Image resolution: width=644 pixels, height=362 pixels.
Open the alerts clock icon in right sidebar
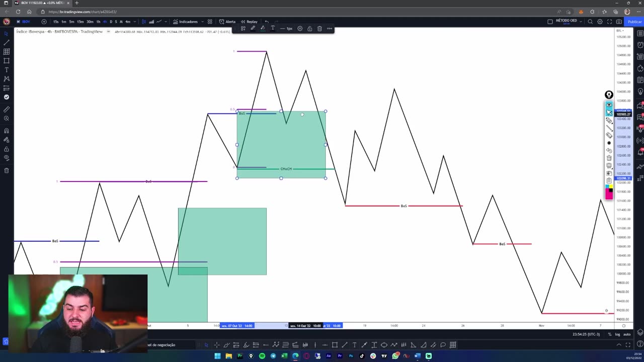640,44
